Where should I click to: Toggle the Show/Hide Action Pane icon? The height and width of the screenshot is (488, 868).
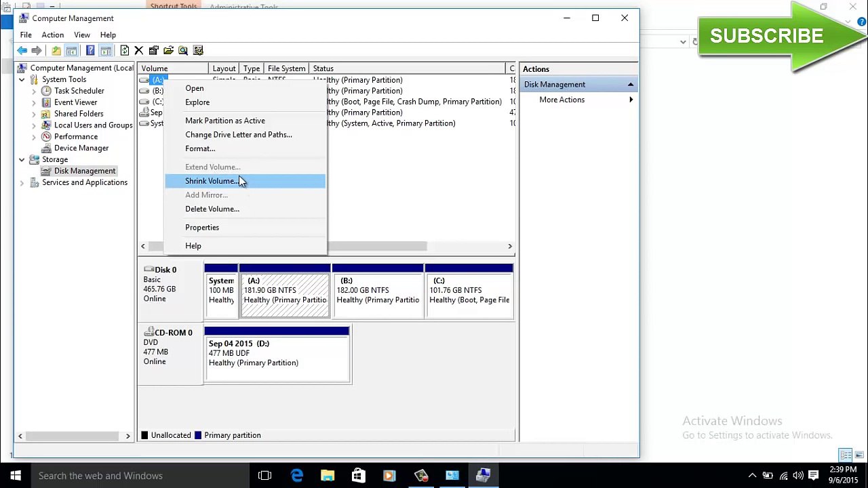[106, 50]
